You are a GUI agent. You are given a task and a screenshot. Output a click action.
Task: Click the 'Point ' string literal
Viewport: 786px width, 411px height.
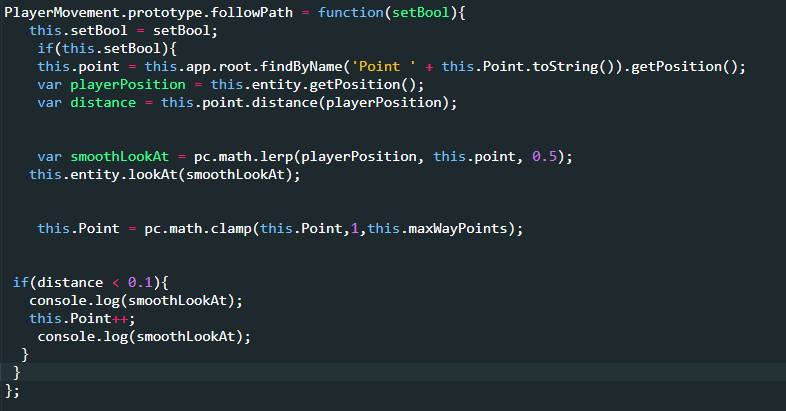[383, 67]
